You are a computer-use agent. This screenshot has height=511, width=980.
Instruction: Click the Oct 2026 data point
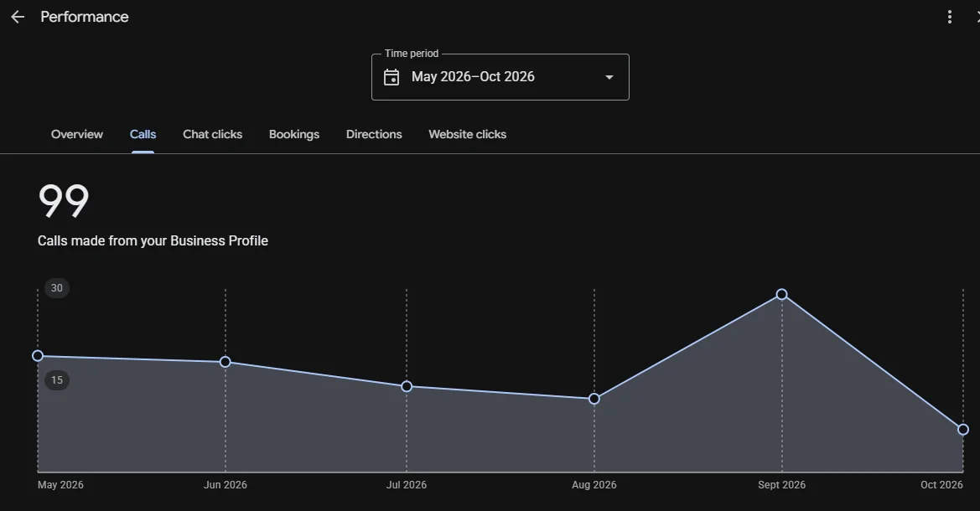[963, 429]
